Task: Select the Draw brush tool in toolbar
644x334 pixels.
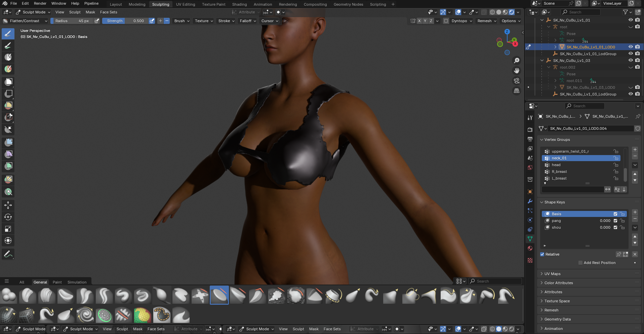Action: 8,34
